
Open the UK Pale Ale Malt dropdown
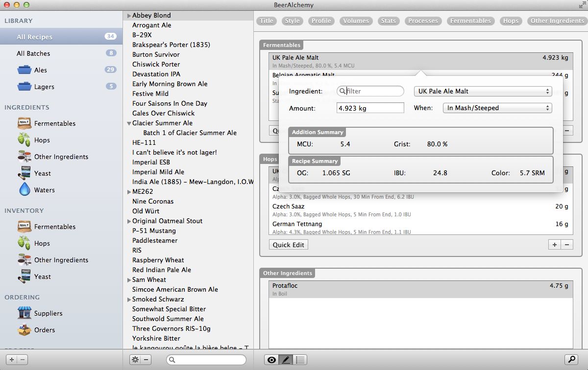point(483,92)
